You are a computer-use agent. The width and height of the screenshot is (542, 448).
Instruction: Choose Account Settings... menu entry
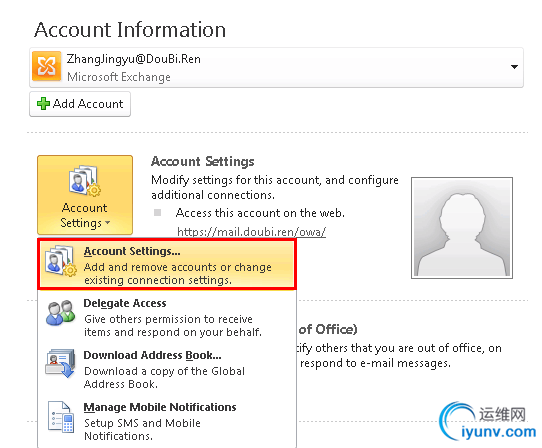(x=167, y=265)
